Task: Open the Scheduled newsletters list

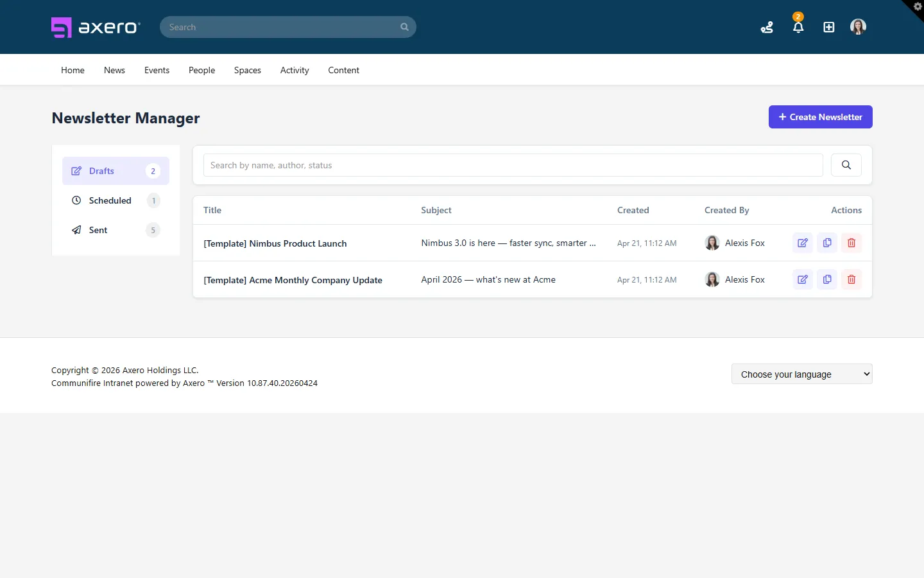Action: pyautogui.click(x=116, y=200)
